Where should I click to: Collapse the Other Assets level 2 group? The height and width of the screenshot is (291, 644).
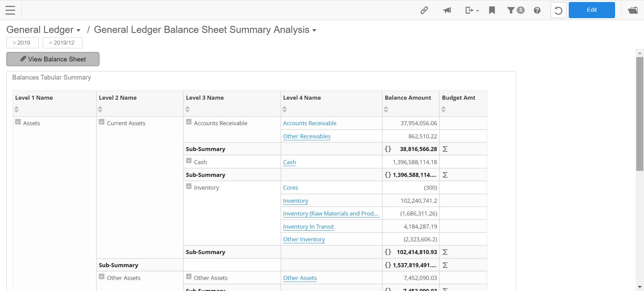point(101,277)
